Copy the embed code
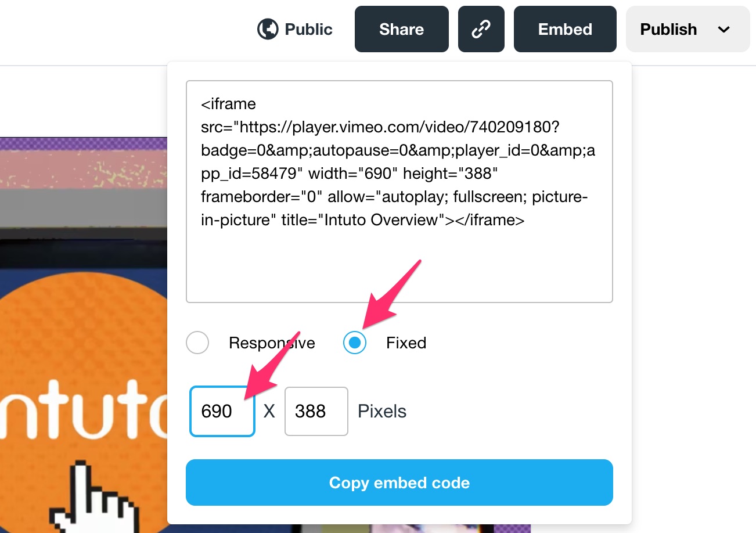This screenshot has height=533, width=756. pos(399,483)
